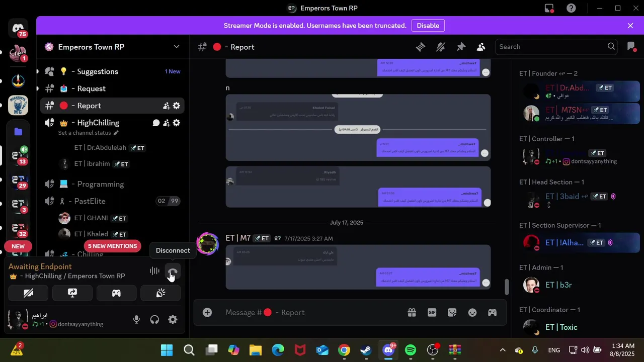Open the soundboard button
Image resolution: width=644 pixels, height=362 pixels.
160,293
